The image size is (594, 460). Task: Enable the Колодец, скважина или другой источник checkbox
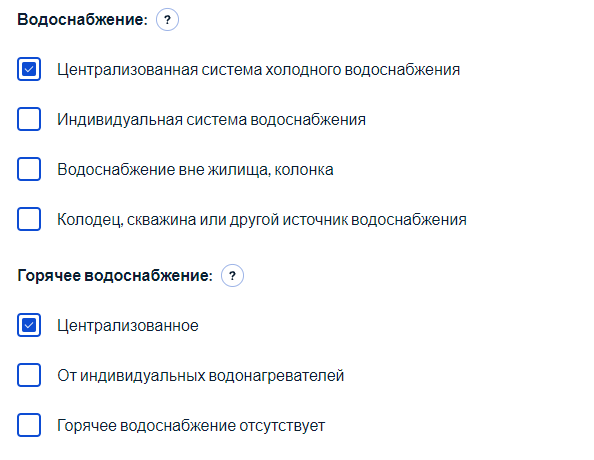click(29, 219)
